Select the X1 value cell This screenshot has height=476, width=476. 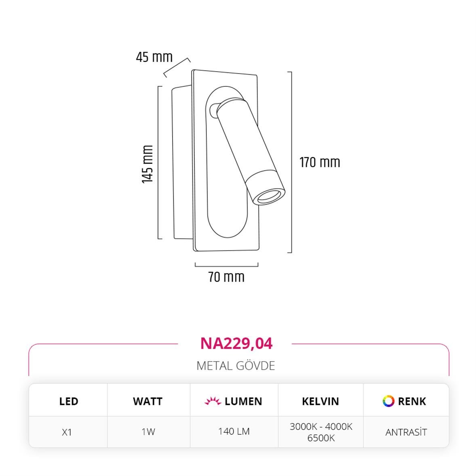click(67, 432)
